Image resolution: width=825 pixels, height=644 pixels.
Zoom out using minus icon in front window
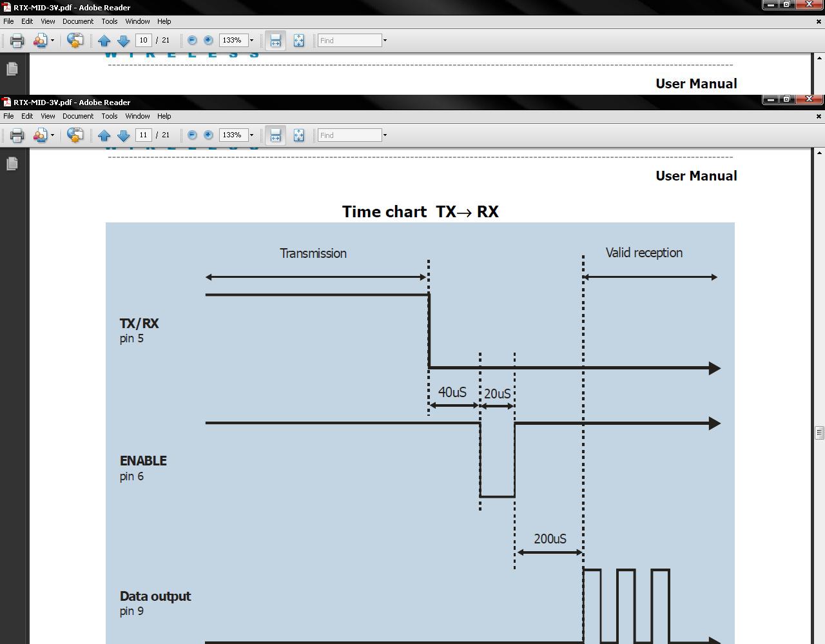192,135
